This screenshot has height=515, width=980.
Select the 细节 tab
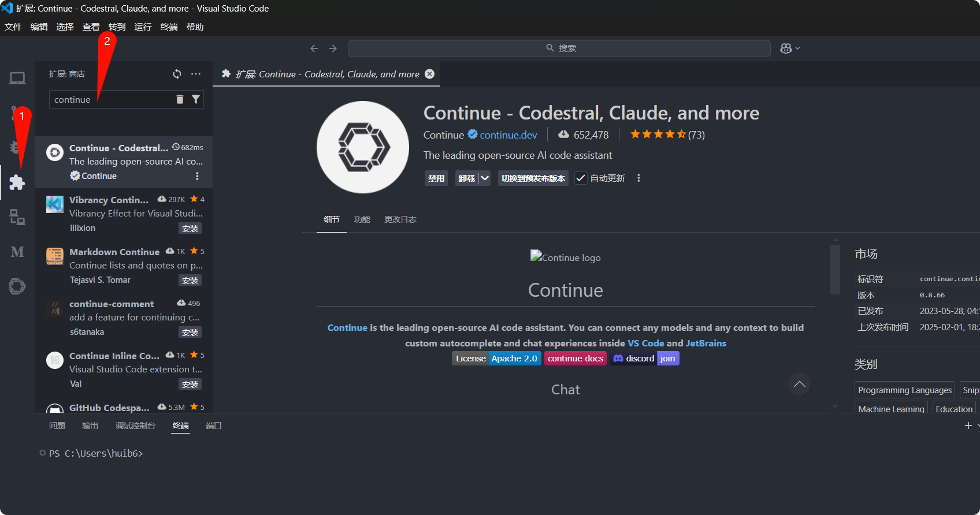[332, 219]
